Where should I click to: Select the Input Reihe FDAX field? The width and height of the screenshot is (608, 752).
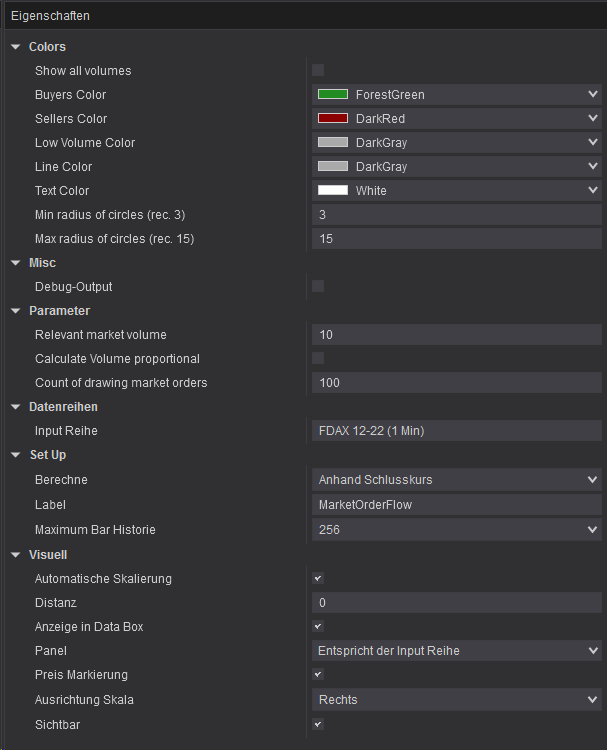[456, 431]
